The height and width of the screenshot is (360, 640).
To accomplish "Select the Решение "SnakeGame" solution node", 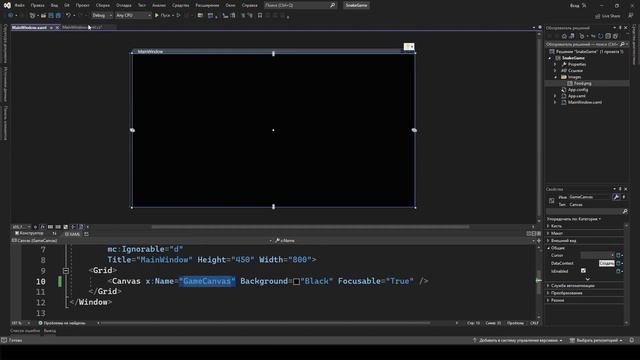I will tap(586, 51).
